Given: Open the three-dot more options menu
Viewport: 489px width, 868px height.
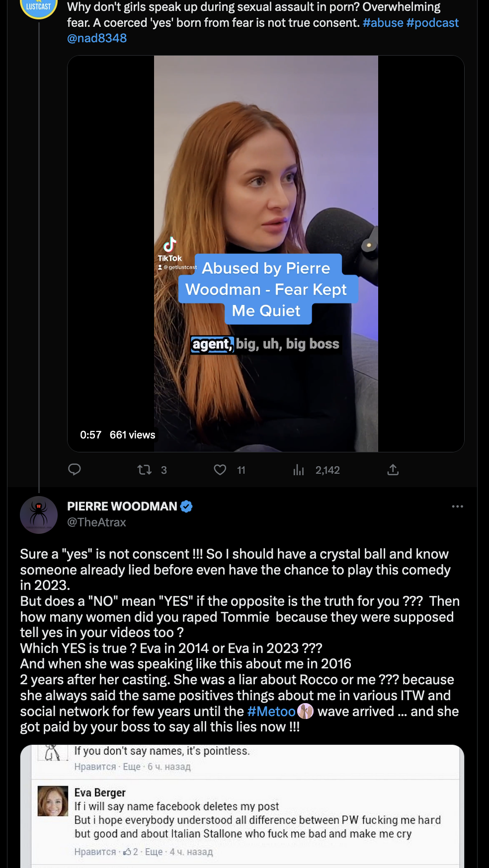Looking at the screenshot, I should 457,506.
